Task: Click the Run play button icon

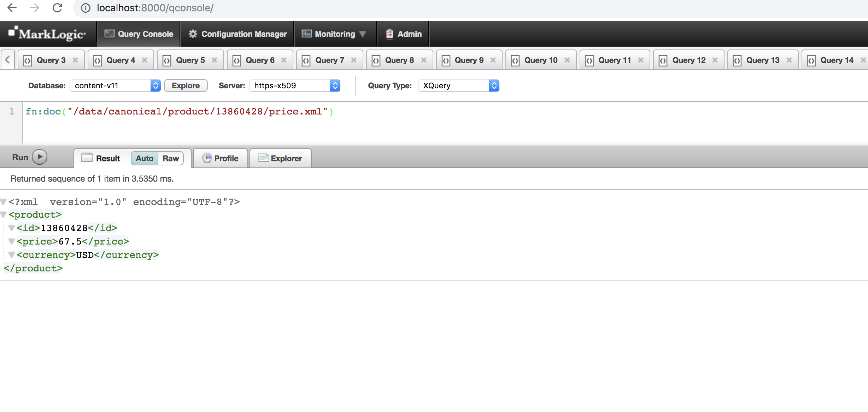Action: 40,157
